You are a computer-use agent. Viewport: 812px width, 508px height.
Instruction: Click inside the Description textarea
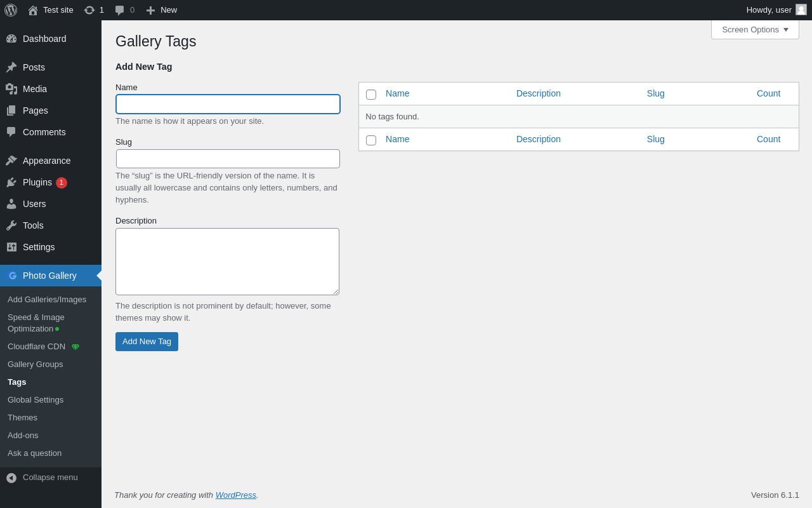[227, 262]
